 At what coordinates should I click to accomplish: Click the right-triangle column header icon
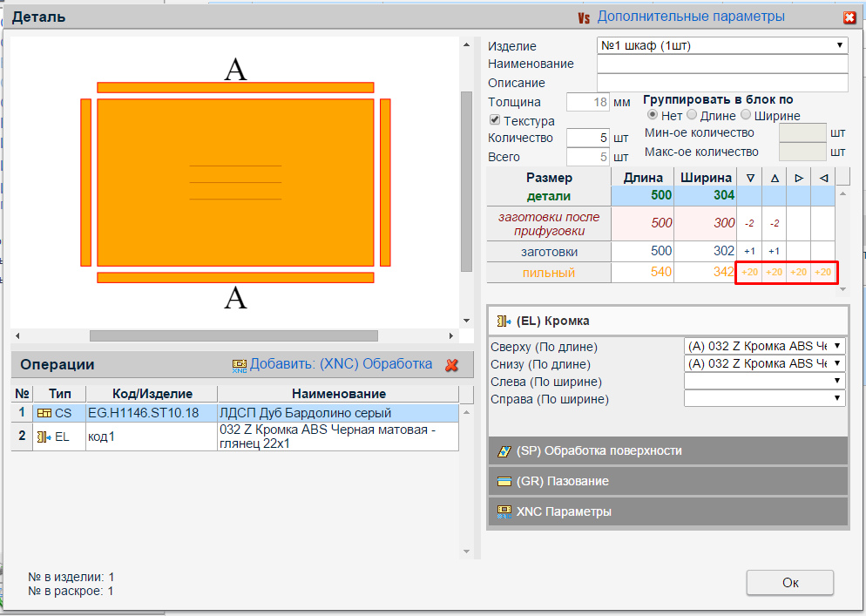pos(799,178)
